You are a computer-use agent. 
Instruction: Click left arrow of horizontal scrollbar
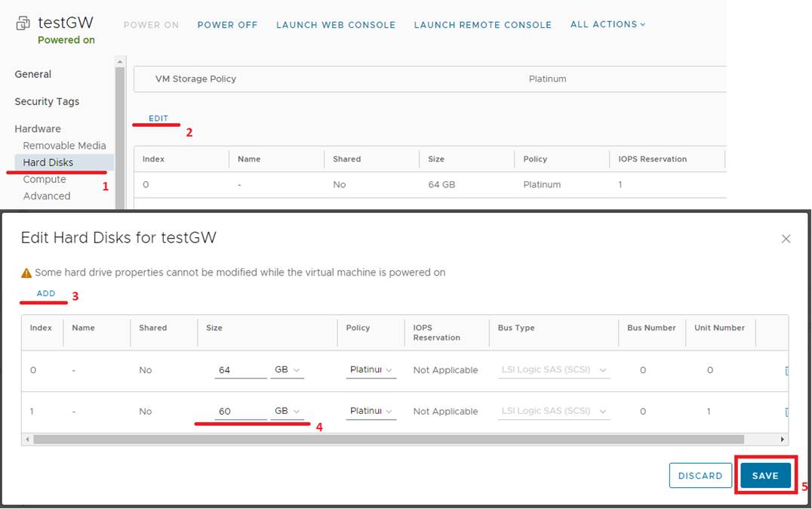[x=27, y=440]
